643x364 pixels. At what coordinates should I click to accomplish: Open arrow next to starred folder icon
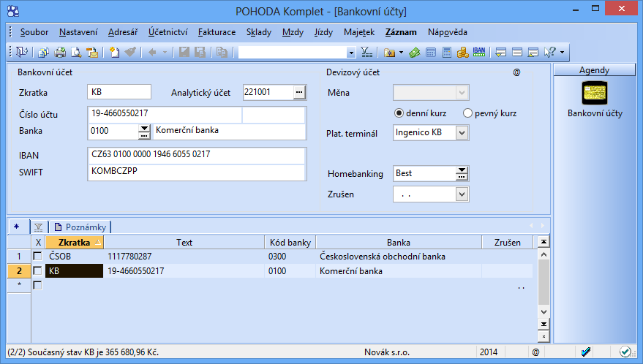click(x=401, y=53)
